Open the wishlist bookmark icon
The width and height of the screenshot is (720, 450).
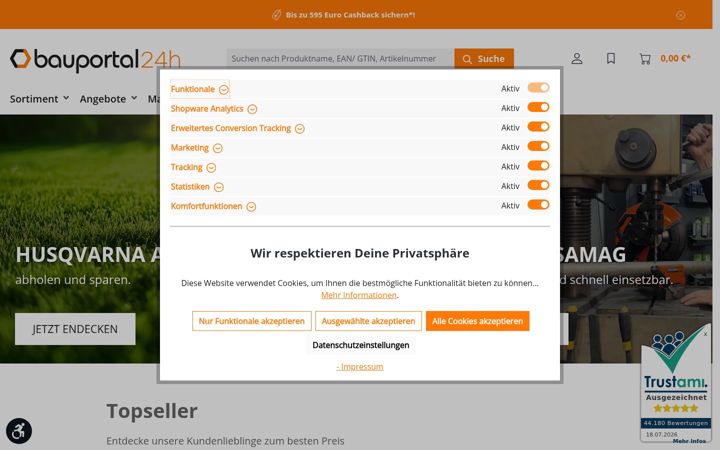pyautogui.click(x=611, y=58)
